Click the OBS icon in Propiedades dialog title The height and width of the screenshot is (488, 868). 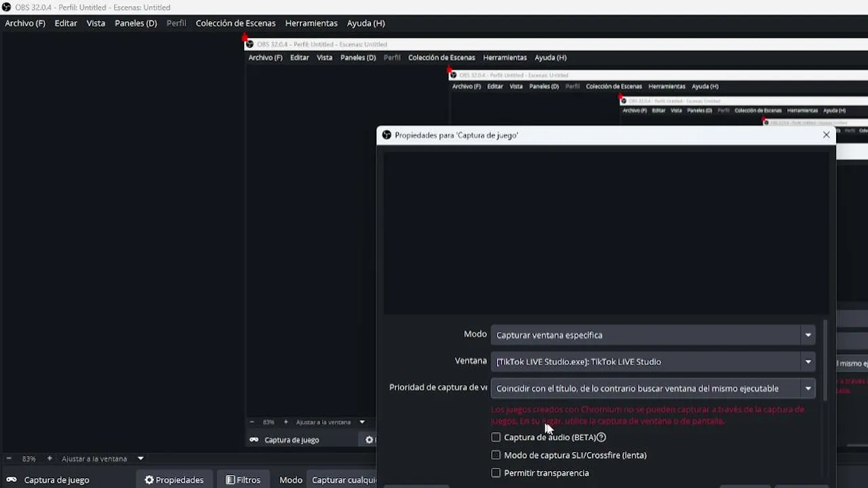[387, 135]
